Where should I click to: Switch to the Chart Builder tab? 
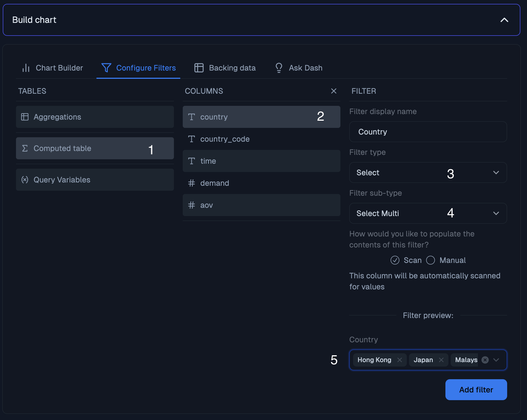59,68
